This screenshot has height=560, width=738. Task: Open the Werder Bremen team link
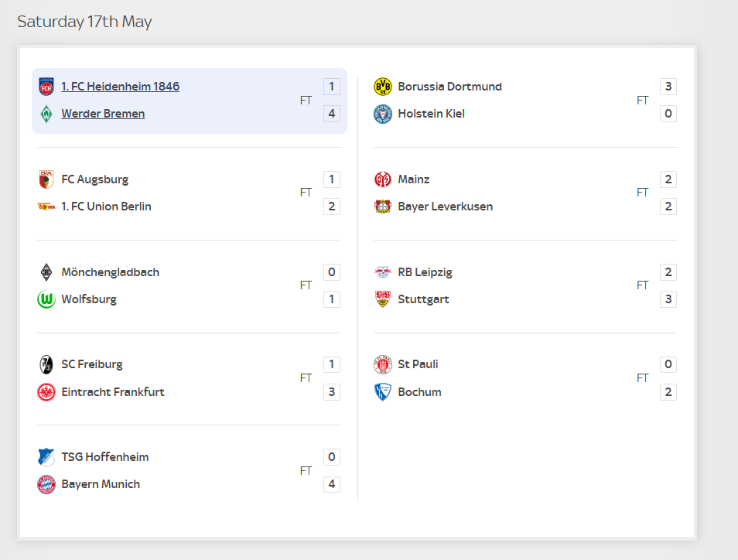(x=103, y=114)
